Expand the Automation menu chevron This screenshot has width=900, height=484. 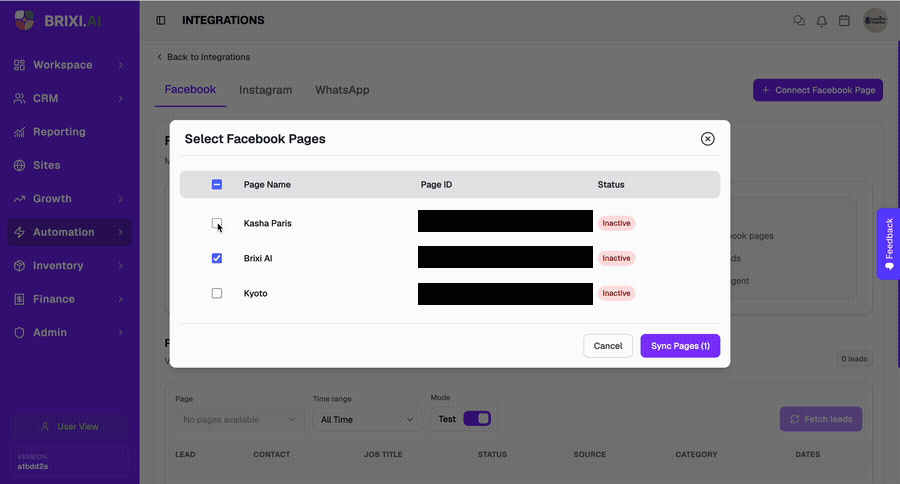pyautogui.click(x=121, y=232)
